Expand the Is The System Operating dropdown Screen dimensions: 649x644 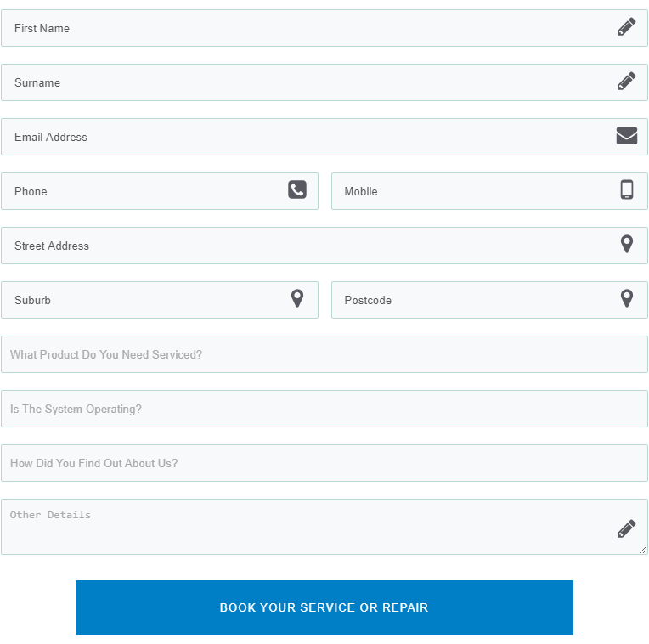coord(324,409)
